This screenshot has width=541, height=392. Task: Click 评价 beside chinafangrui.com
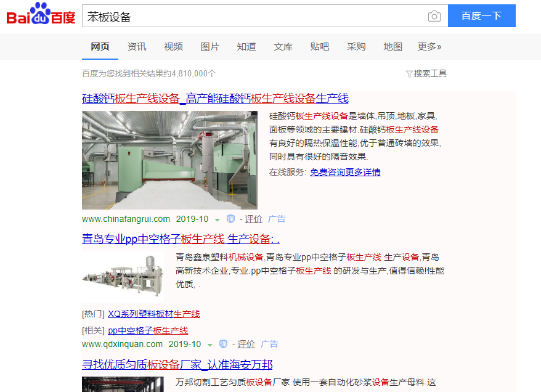[x=253, y=219]
